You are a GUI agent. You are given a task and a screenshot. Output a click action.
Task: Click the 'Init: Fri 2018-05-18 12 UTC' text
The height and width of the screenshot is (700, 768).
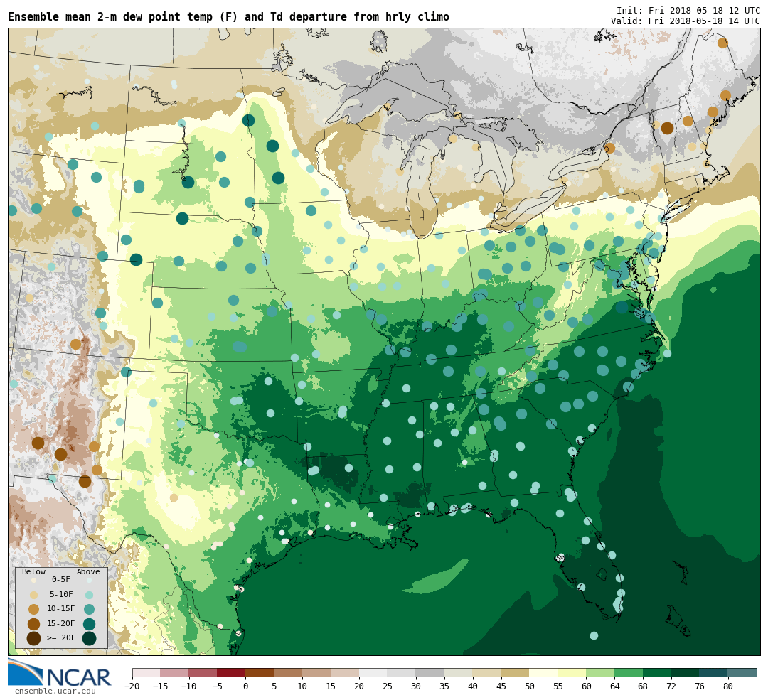point(688,11)
